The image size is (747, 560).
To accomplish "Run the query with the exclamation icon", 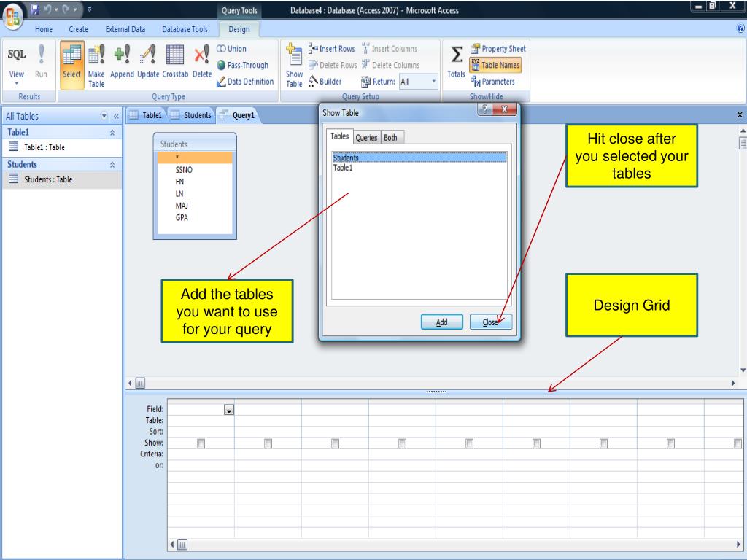I will click(41, 61).
